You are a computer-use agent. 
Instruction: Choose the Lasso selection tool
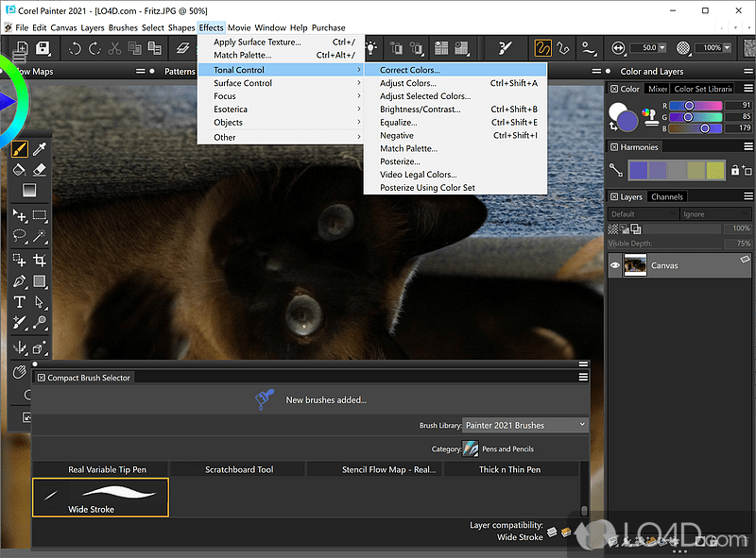click(19, 237)
